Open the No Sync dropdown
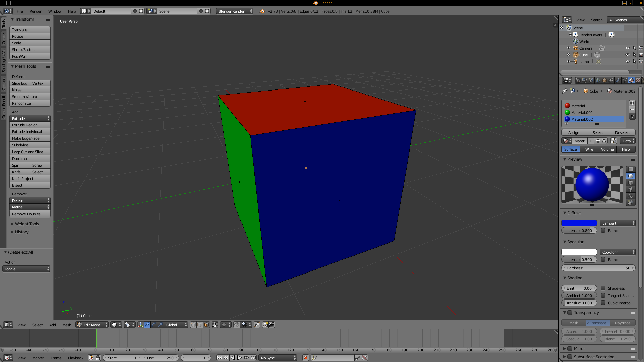Viewport: 644px width, 362px height. point(278,358)
